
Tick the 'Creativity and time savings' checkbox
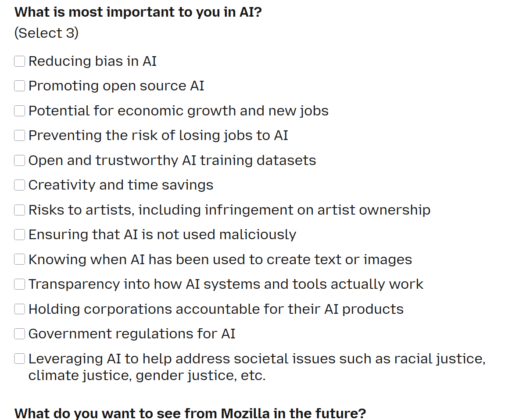point(20,185)
